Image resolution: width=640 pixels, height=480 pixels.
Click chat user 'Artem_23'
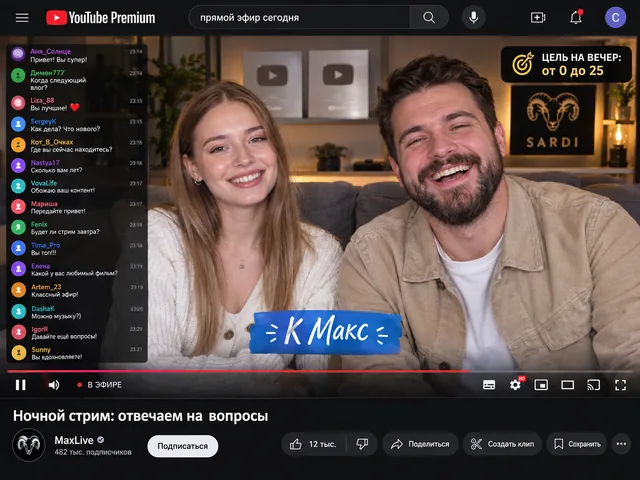[46, 287]
